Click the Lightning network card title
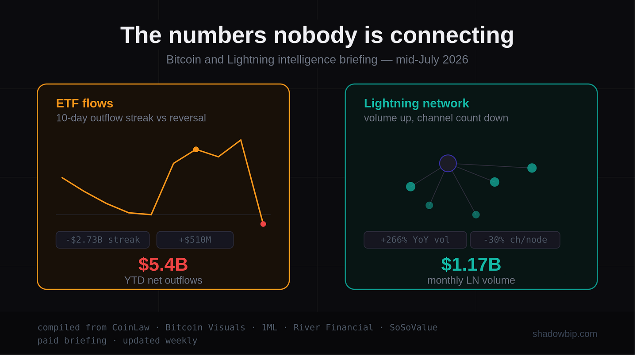Image resolution: width=644 pixels, height=364 pixels. click(x=416, y=103)
